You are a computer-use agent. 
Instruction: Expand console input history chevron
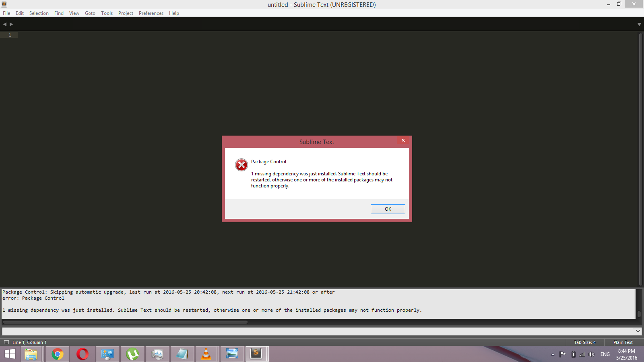point(638,331)
